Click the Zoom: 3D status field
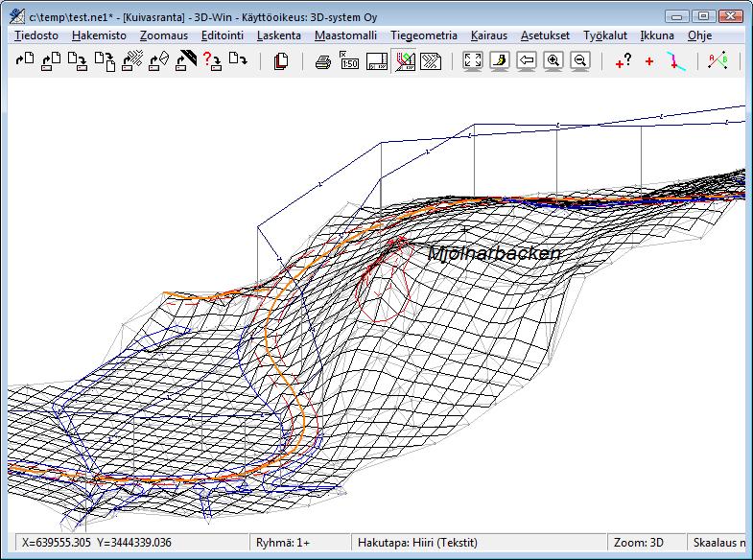This screenshot has height=560, width=753. [x=647, y=543]
